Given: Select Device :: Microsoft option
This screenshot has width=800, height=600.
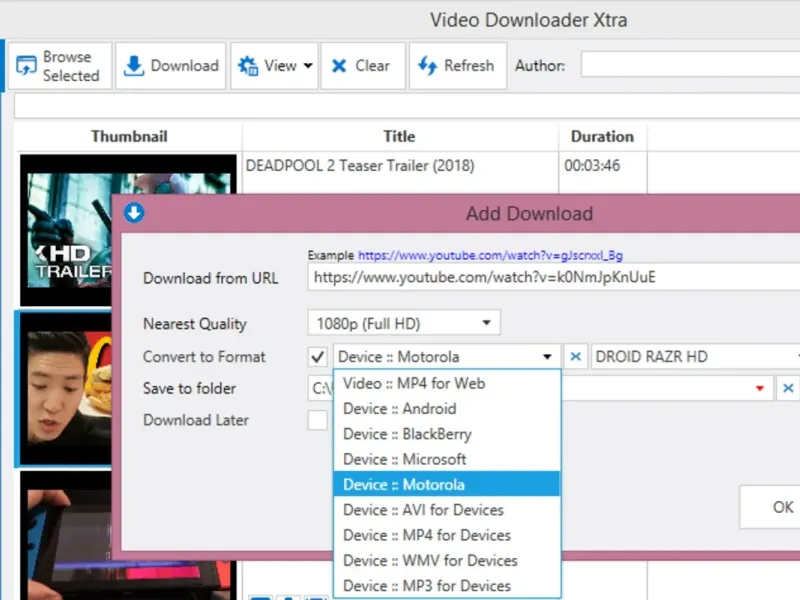Looking at the screenshot, I should tap(447, 459).
